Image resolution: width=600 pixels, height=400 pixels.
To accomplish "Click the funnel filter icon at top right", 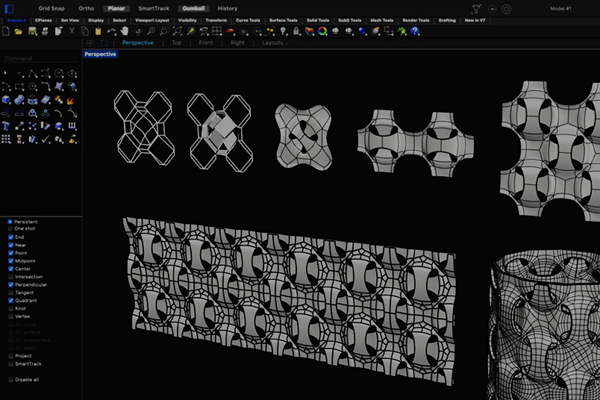I will coord(476,8).
